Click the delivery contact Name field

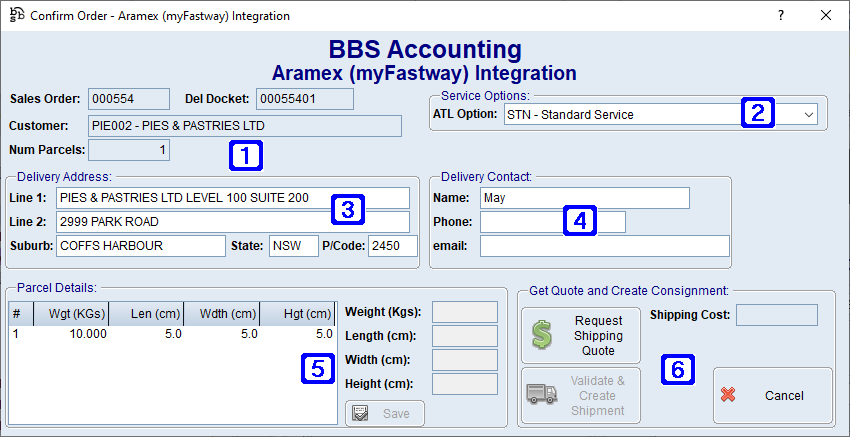(x=584, y=198)
